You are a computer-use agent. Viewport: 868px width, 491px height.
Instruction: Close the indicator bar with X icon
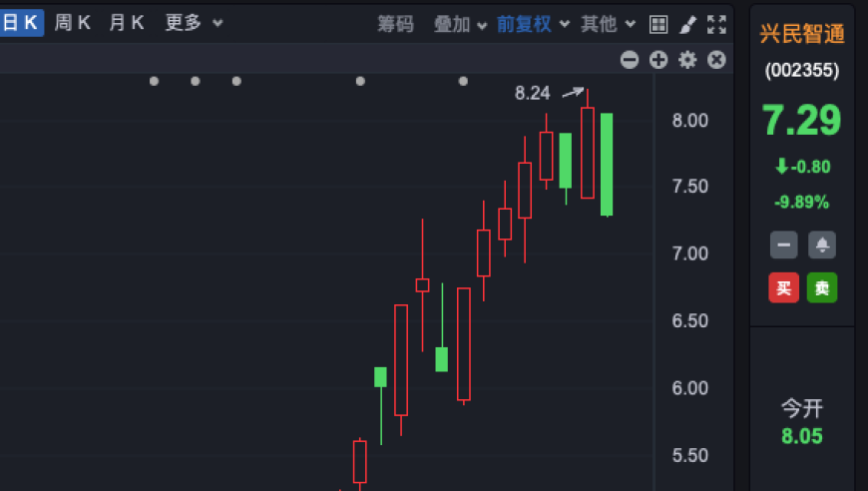(x=716, y=60)
